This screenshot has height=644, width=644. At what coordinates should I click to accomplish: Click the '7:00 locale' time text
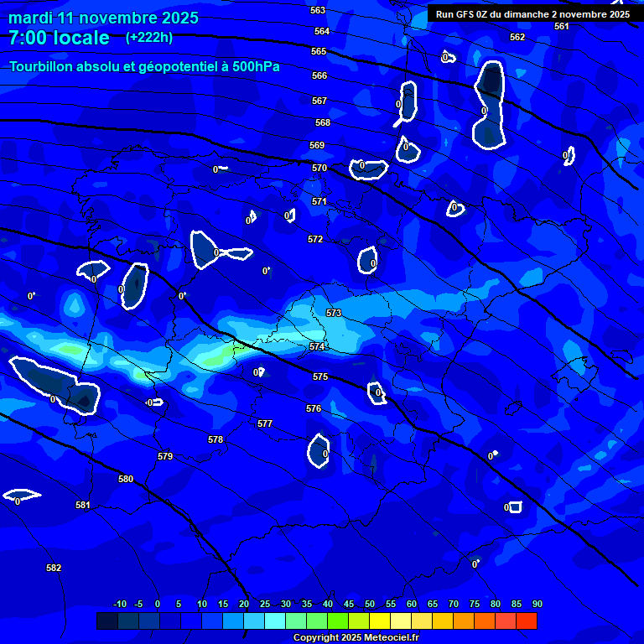click(x=60, y=38)
